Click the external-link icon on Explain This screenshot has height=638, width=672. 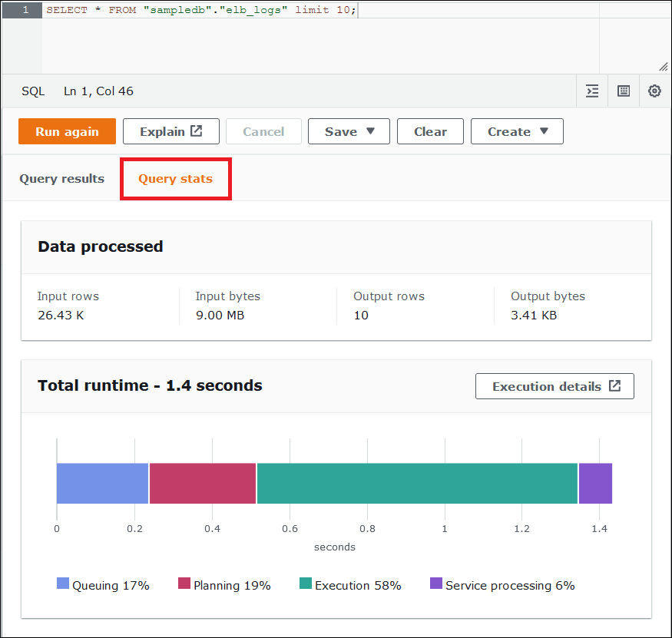click(x=195, y=131)
